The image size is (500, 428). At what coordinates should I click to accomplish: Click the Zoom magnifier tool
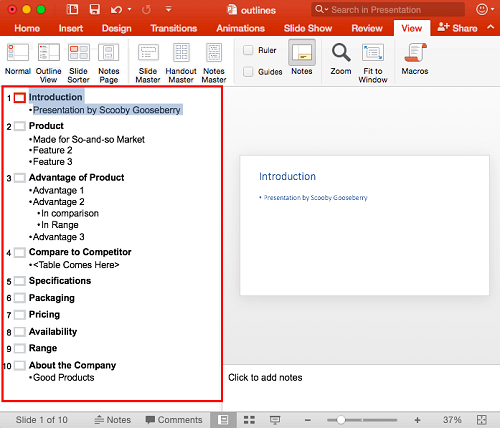click(x=341, y=59)
